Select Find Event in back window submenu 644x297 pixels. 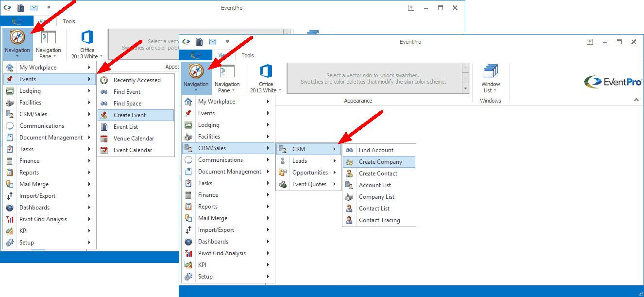point(136,92)
